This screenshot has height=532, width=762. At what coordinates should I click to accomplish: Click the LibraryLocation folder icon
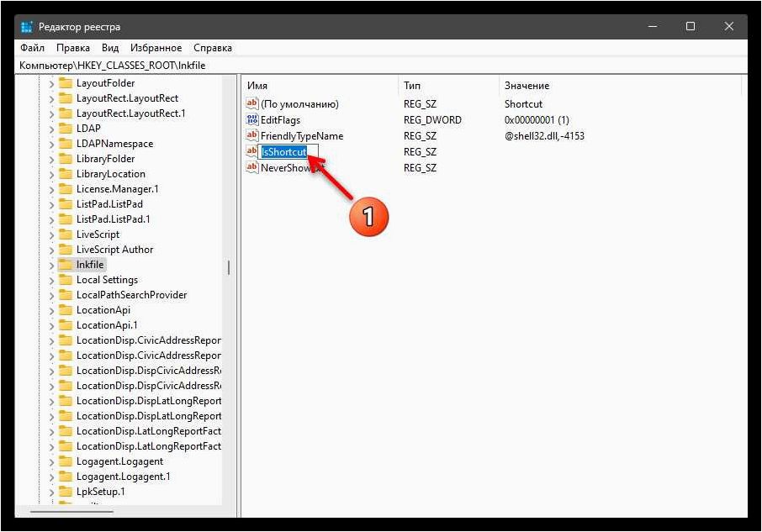coord(65,174)
